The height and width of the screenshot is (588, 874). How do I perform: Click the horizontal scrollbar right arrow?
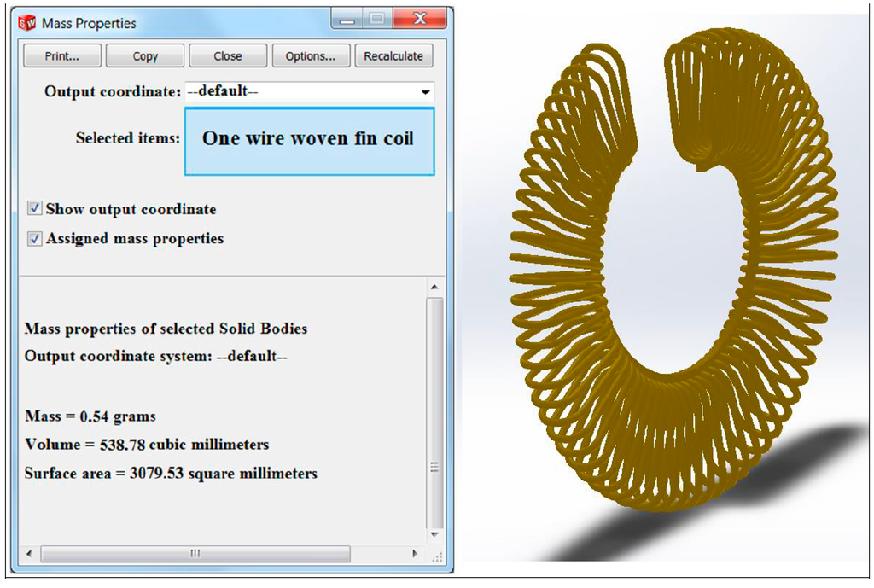(x=416, y=553)
